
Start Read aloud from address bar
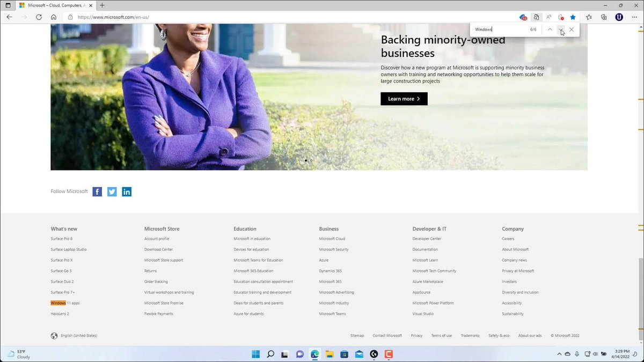[548, 17]
